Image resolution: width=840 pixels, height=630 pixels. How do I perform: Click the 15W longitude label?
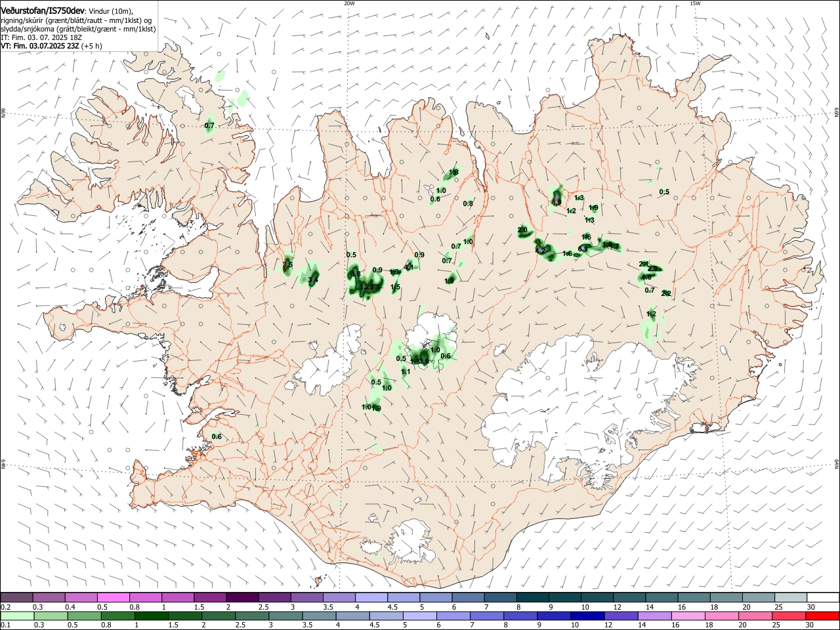click(x=695, y=3)
